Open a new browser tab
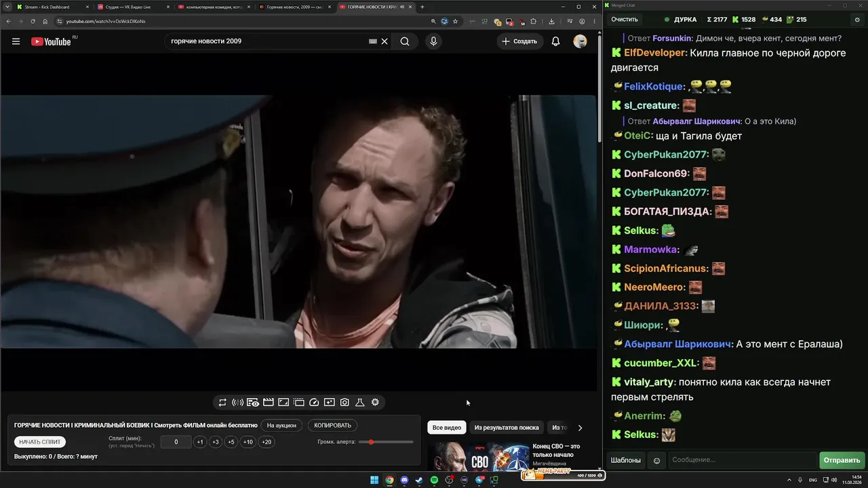The height and width of the screenshot is (488, 868). (422, 7)
